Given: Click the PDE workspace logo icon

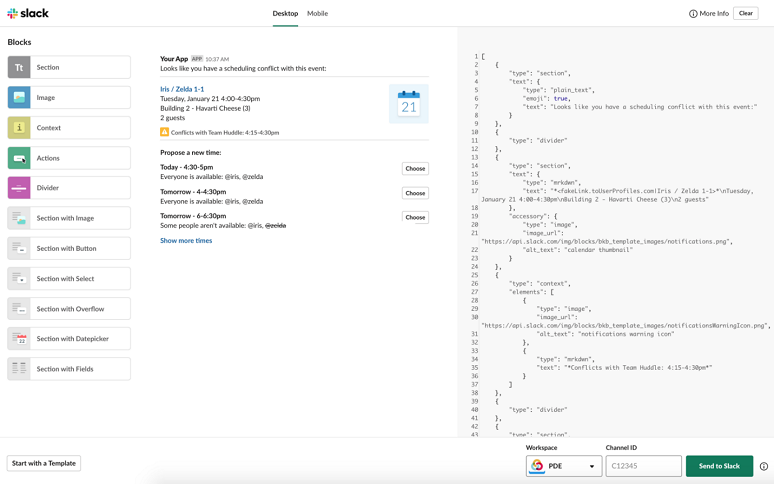Looking at the screenshot, I should coord(537,466).
